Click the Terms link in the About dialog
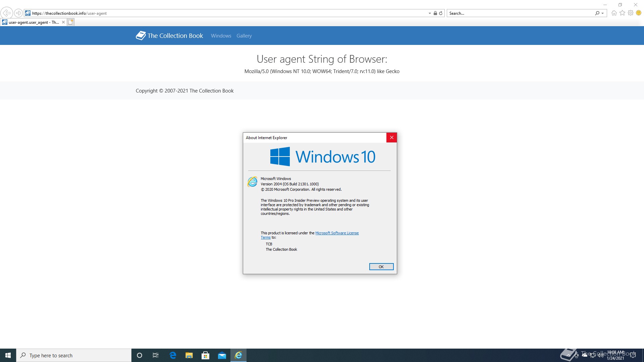Screen dimensions: 644x362 pos(265,237)
